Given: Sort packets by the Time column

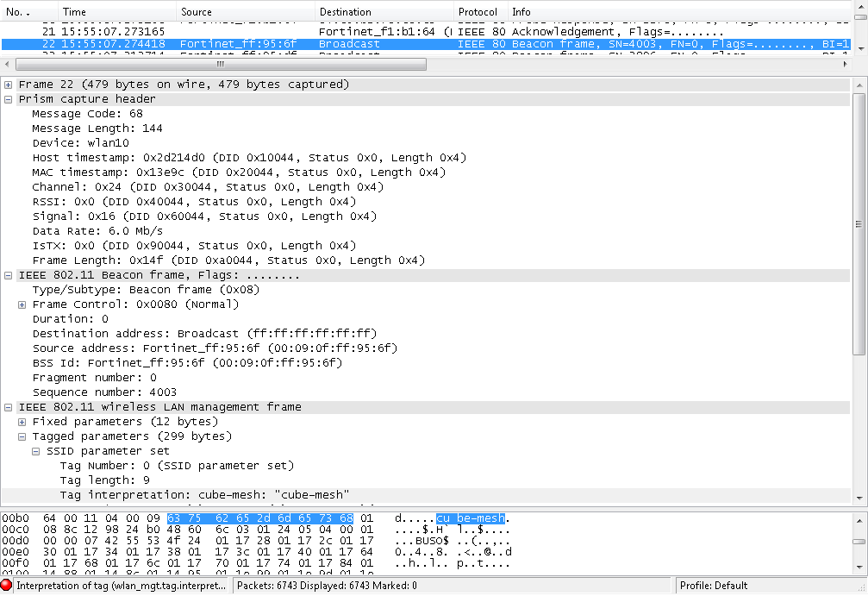Looking at the screenshot, I should 74,11.
